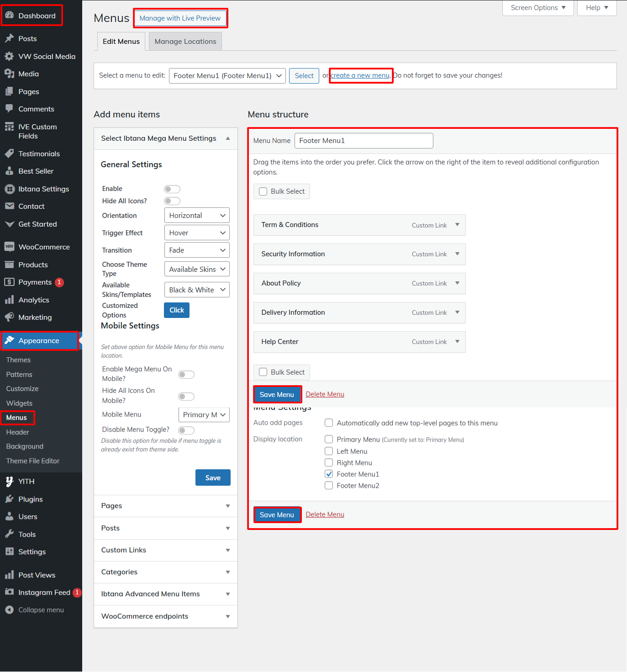
Task: Click the Collapse menu arrow icon
Action: (x=9, y=610)
